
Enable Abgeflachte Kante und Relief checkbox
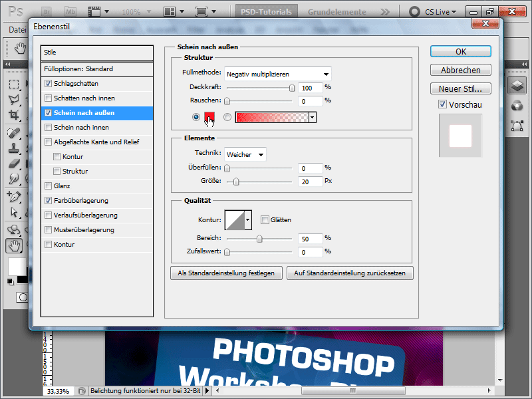pos(48,142)
